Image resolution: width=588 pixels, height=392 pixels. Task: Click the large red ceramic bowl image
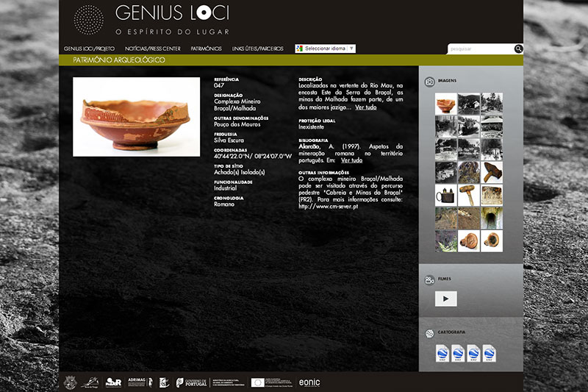(x=136, y=117)
